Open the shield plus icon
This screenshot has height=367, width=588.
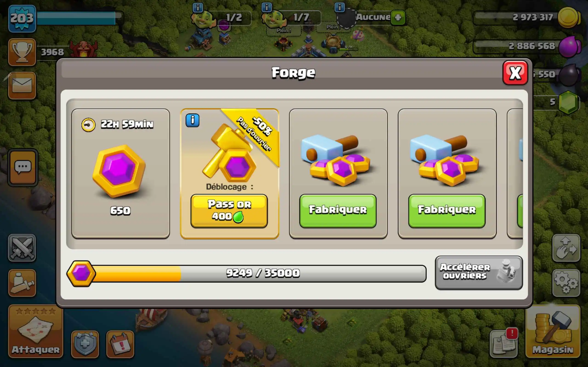click(x=85, y=344)
